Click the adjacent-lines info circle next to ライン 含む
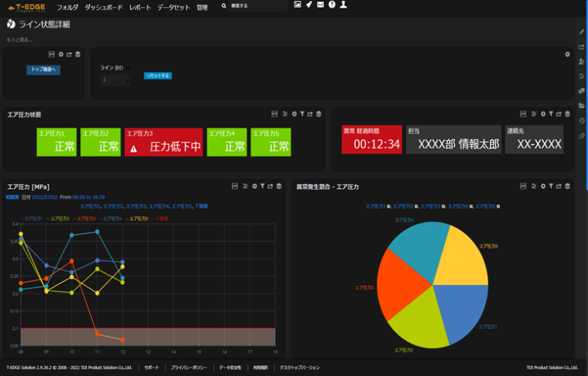This screenshot has height=376, width=588. (x=129, y=68)
